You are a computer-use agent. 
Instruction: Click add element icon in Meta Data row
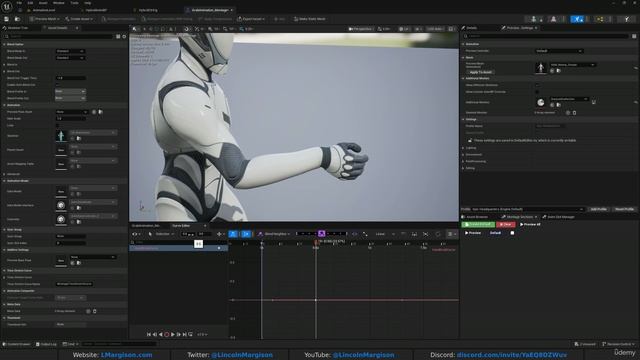88,311
